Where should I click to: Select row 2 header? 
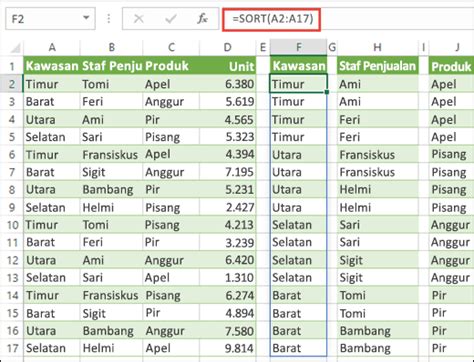[x=12, y=84]
